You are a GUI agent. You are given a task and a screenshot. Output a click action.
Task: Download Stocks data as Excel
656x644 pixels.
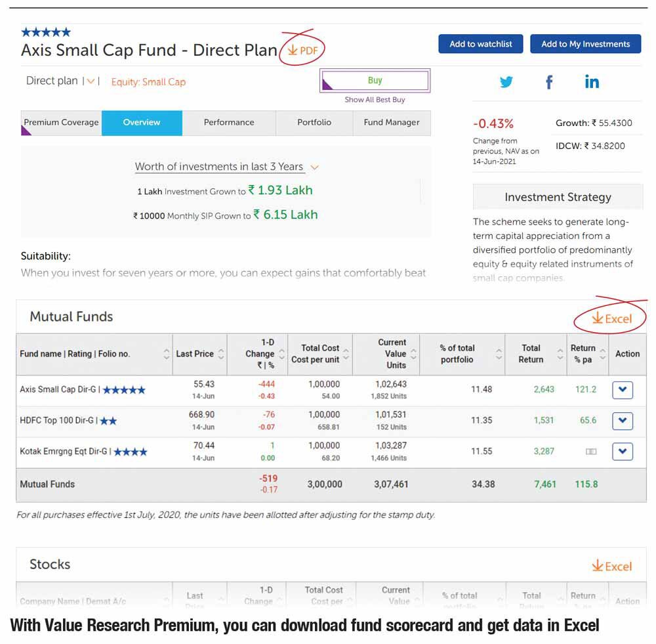tap(611, 567)
